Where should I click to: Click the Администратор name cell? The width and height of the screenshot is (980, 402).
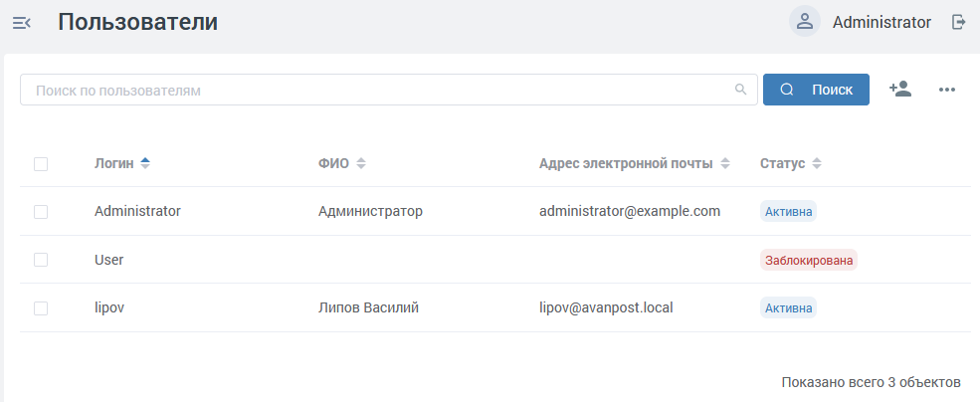coord(370,211)
